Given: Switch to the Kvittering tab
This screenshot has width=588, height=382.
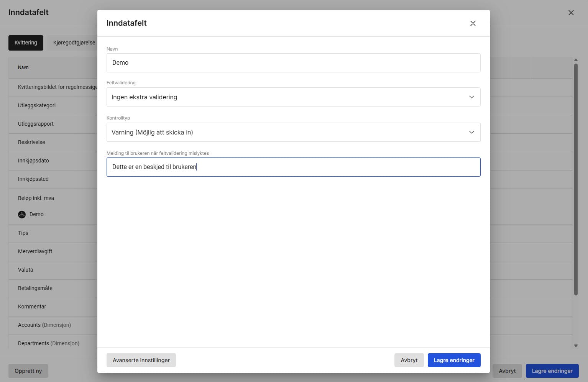Looking at the screenshot, I should (x=26, y=43).
